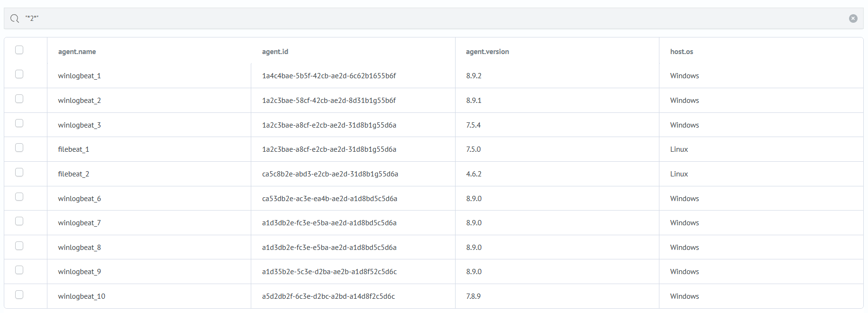Click version 8.9.2 in winlogbeat_1 row
This screenshot has height=313, width=868.
(x=474, y=76)
